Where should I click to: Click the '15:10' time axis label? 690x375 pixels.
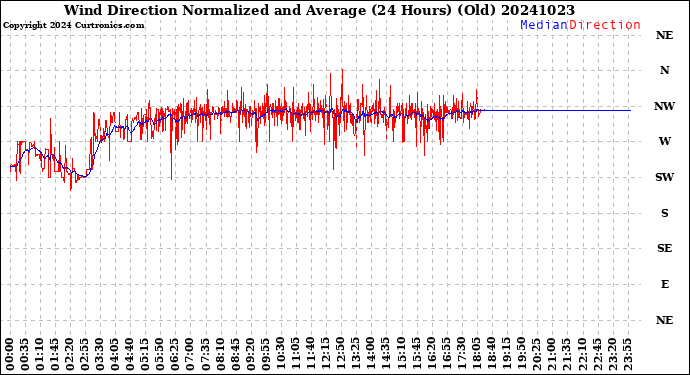[x=401, y=354]
